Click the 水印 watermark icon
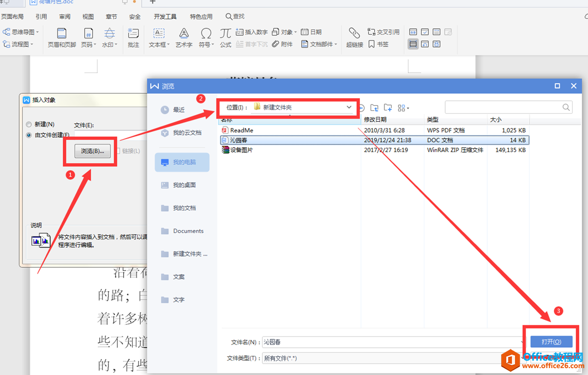The width and height of the screenshot is (588, 375). [x=109, y=34]
